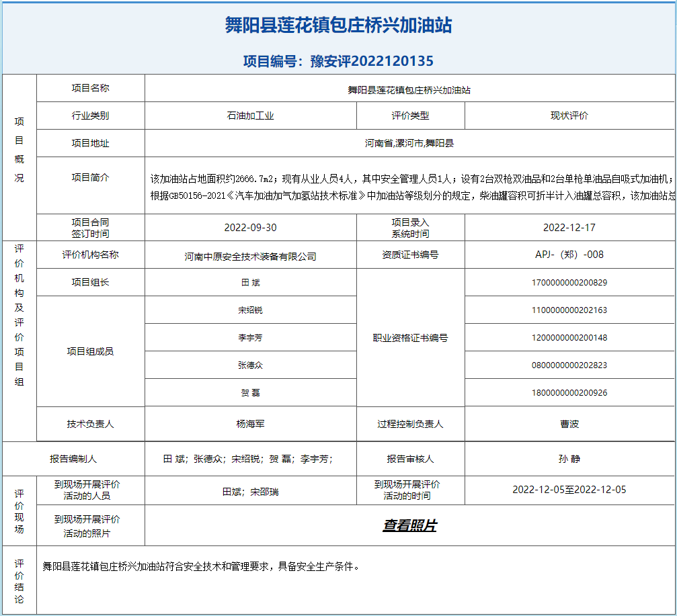
Task: Click the 行业类别 label
Action: 90,116
